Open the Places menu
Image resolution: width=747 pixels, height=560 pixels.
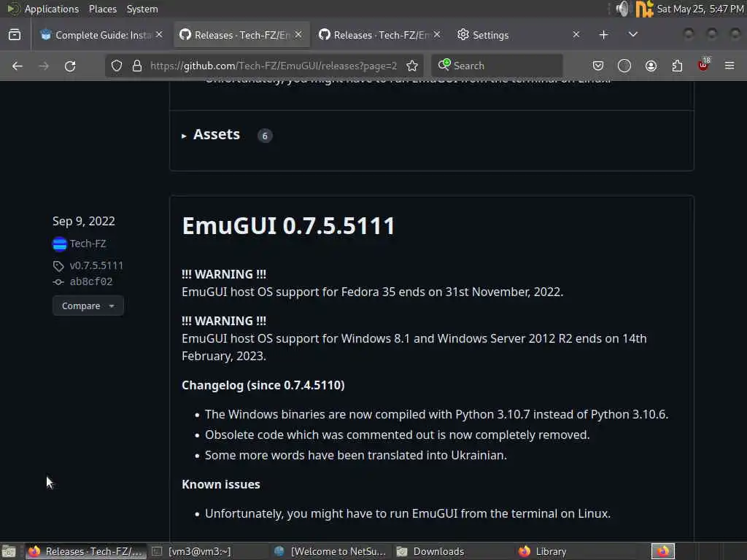tap(102, 9)
